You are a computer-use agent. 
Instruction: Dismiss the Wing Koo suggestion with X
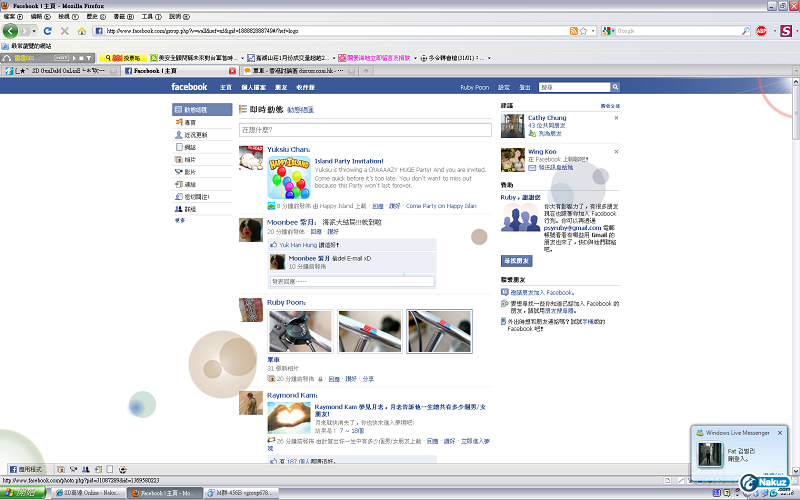tap(616, 152)
